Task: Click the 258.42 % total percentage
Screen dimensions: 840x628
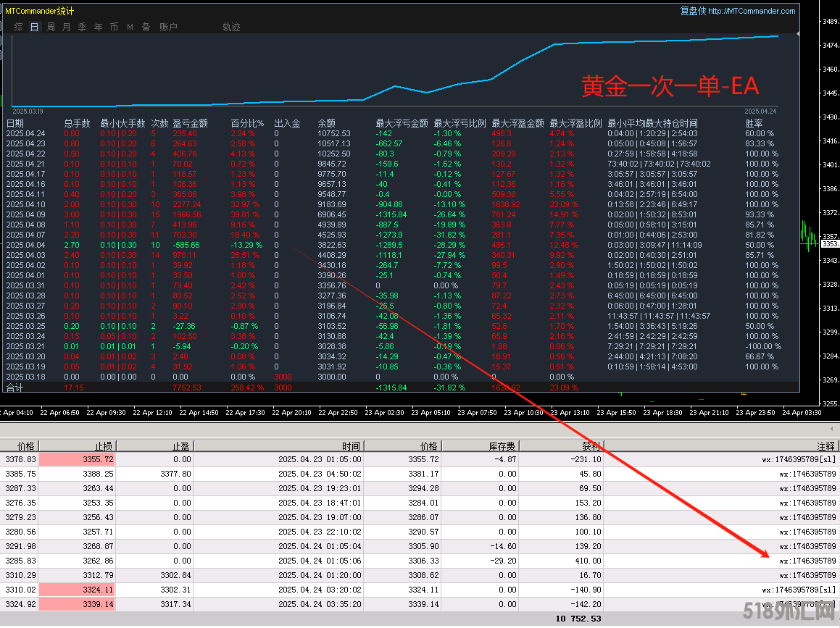Action: [x=247, y=388]
